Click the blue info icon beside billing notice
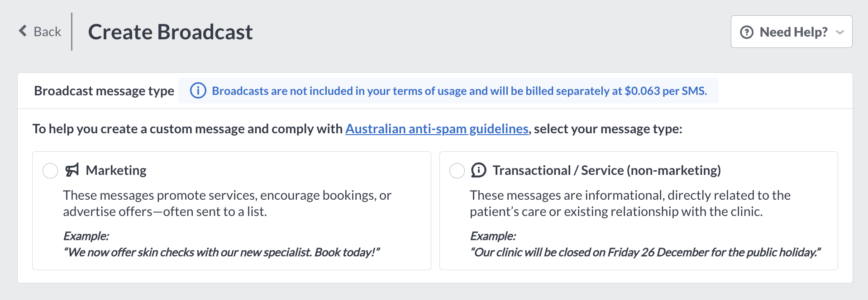This screenshot has width=868, height=300. tap(198, 90)
